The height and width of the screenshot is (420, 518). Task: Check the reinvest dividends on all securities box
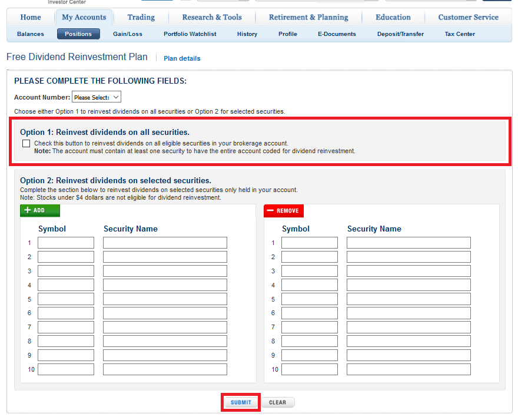[x=26, y=143]
